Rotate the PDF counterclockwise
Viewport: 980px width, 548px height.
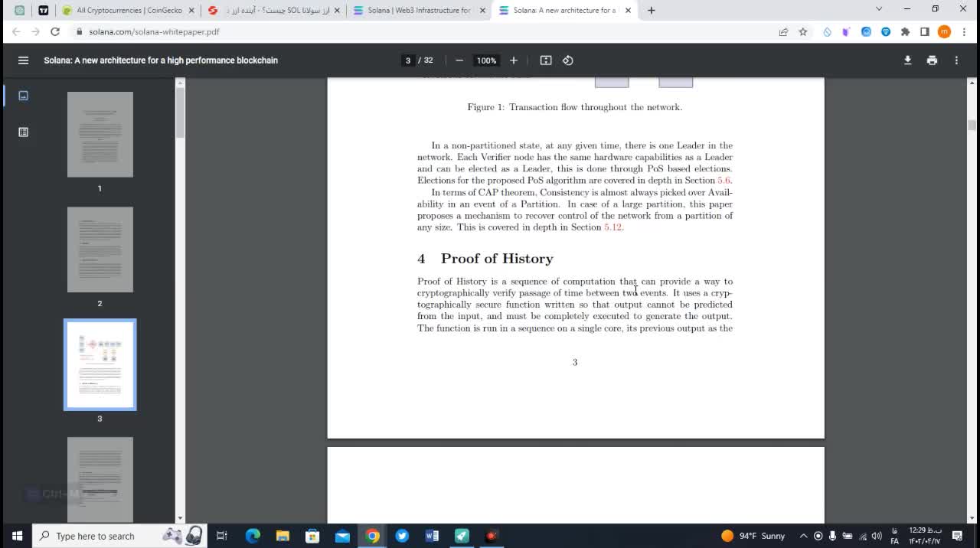coord(568,60)
